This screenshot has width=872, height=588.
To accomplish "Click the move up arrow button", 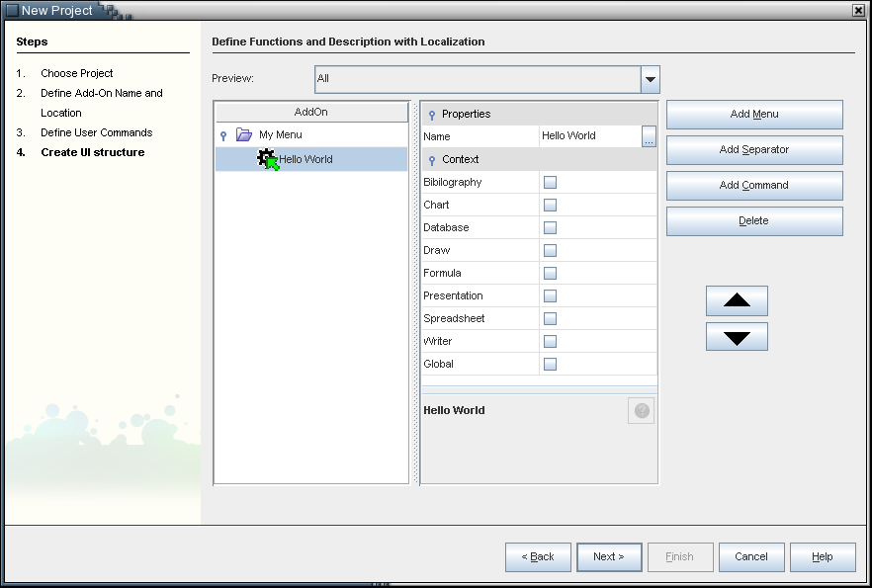I will (x=737, y=300).
